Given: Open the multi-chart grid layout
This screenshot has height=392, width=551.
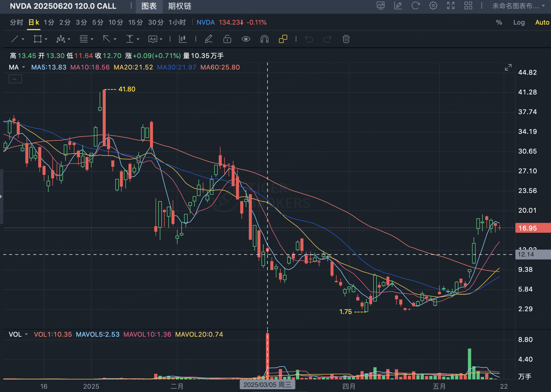Looking at the screenshot, I should (x=468, y=6).
